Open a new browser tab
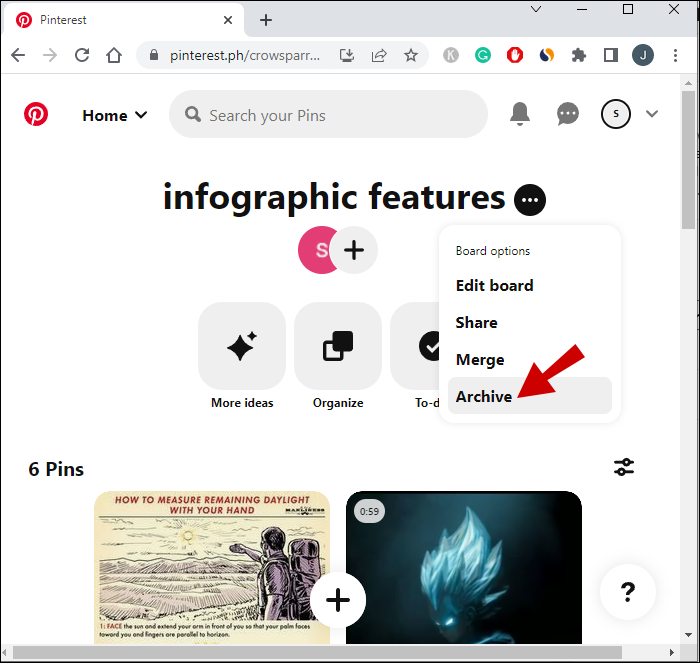700x663 pixels. coord(266,20)
